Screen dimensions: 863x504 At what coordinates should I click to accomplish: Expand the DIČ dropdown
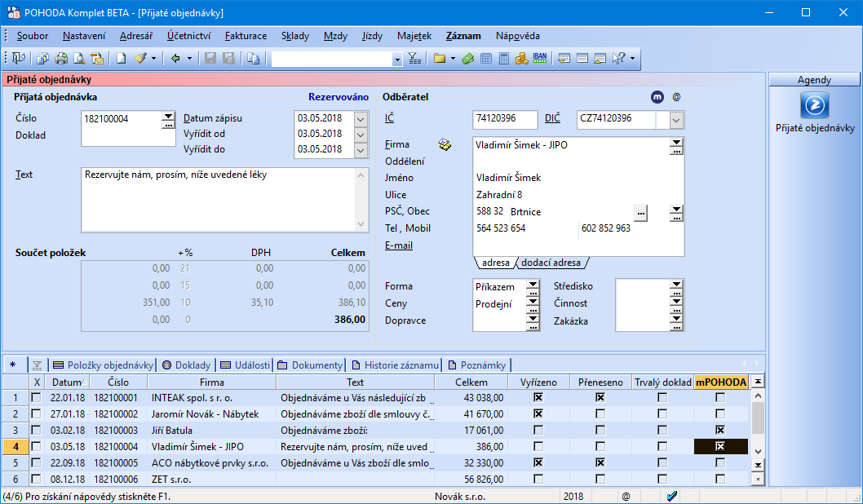click(676, 120)
